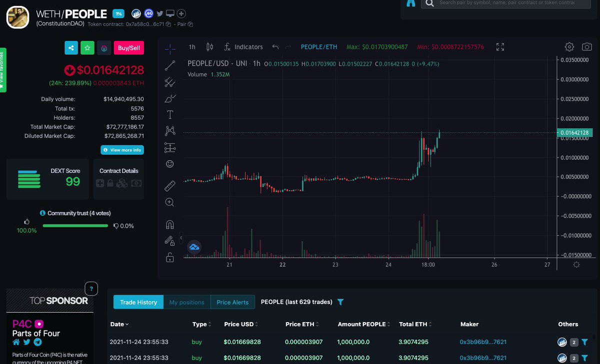Vote thumbs up for community trust
Viewport: 600px width, 364px height.
tap(27, 222)
